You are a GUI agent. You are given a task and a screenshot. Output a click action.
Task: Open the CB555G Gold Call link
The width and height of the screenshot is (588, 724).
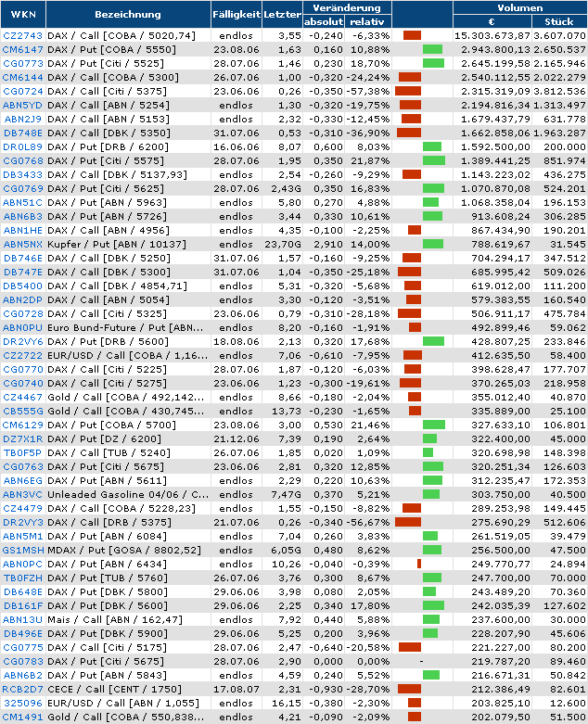pyautogui.click(x=23, y=411)
